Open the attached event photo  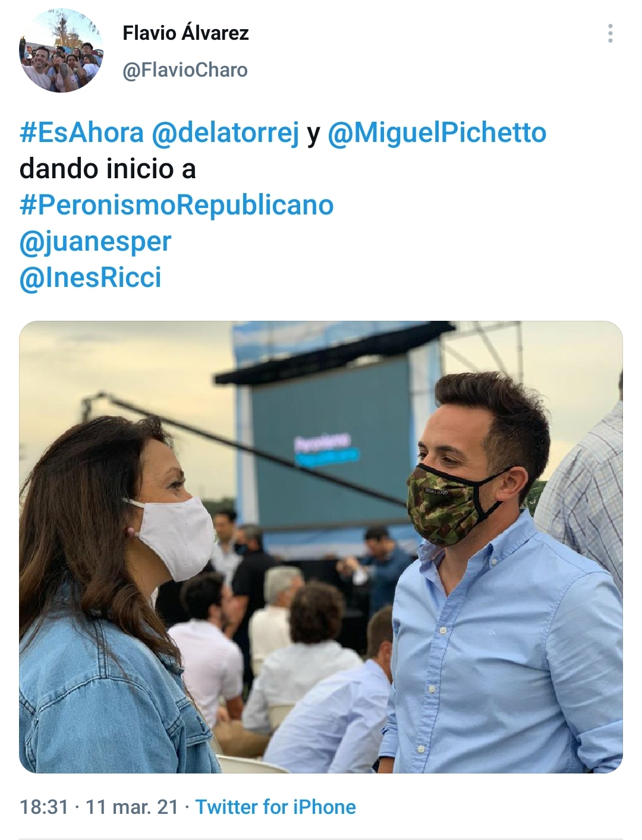coord(321,547)
